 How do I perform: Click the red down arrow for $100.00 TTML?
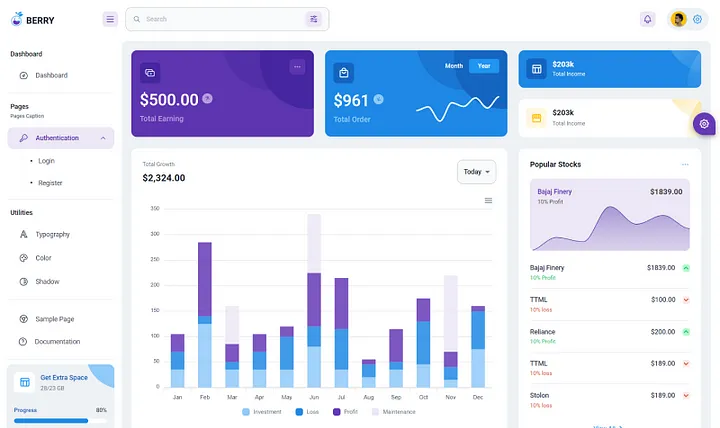pos(686,300)
